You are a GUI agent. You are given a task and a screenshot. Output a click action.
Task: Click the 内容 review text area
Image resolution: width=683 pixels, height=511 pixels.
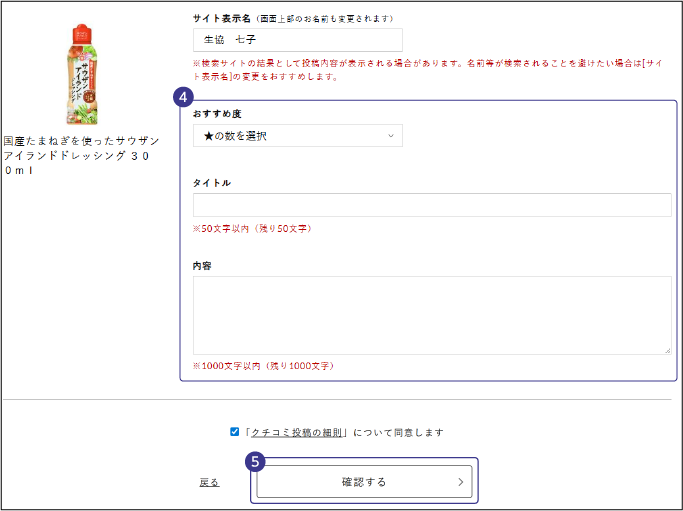tap(432, 315)
